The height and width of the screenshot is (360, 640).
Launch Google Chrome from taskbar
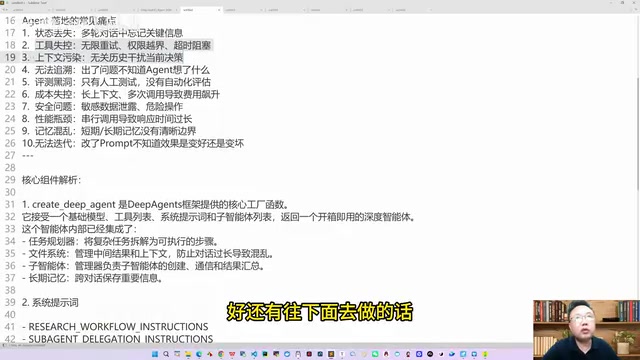point(221,354)
